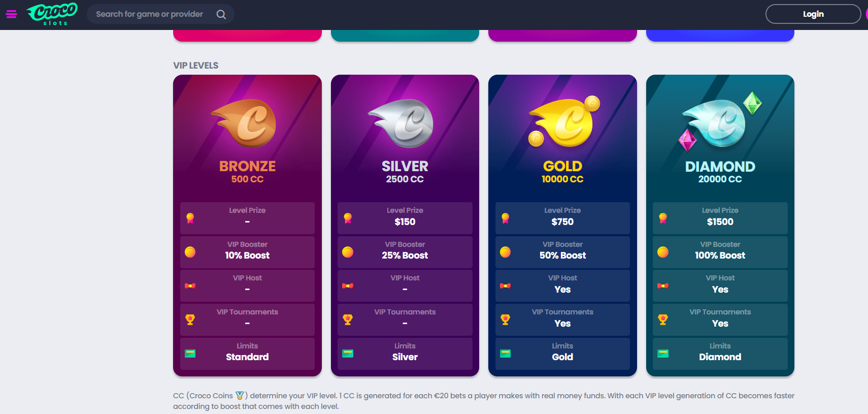The image size is (868, 414).
Task: Click the Silver coin emblem
Action: click(405, 123)
